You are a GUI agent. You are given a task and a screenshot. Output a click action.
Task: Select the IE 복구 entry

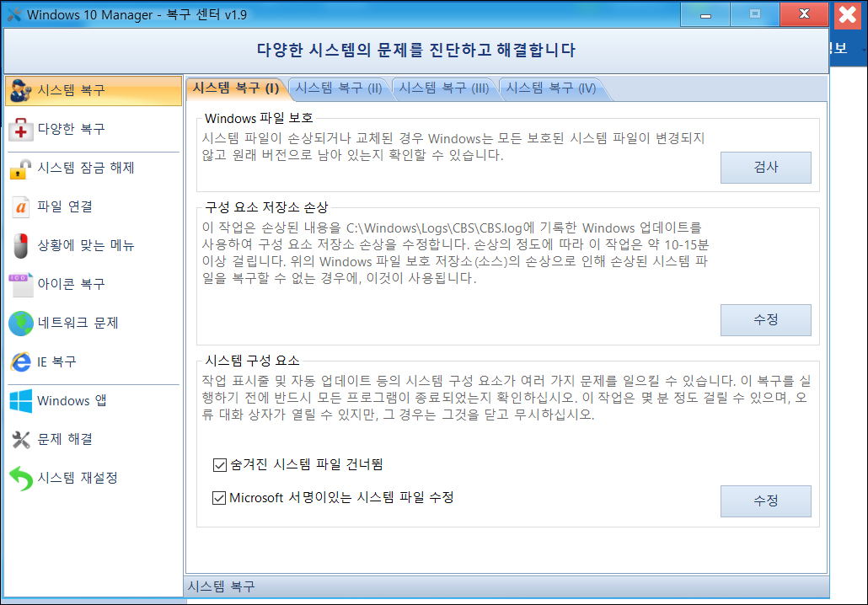click(x=93, y=362)
